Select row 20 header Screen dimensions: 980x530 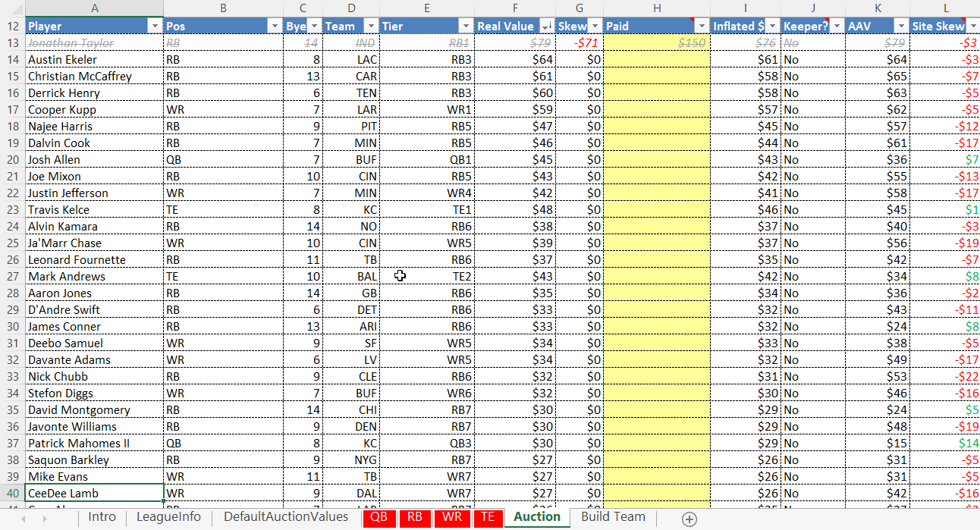point(12,159)
